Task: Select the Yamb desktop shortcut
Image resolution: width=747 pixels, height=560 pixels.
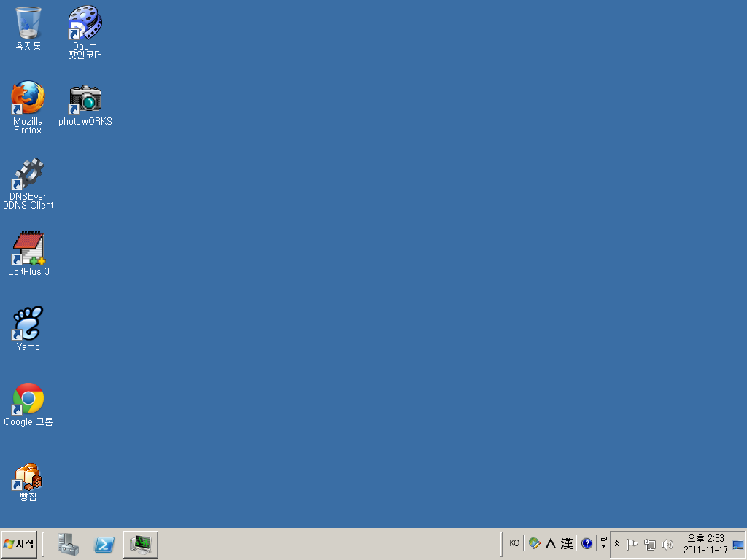Action: (x=28, y=329)
